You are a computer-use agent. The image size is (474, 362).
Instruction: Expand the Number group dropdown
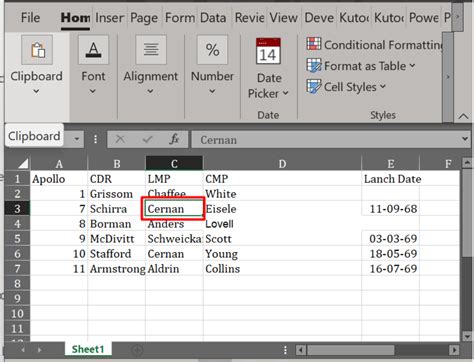pyautogui.click(x=212, y=91)
